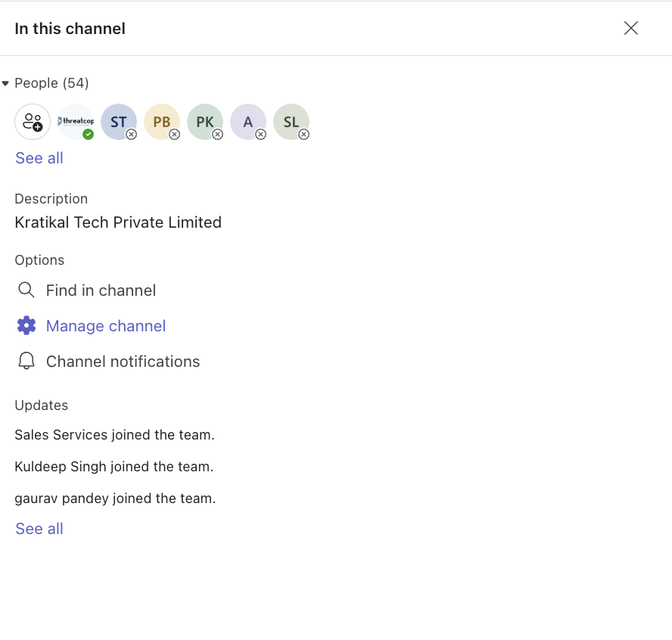Viewport: 672px width, 640px height.
Task: Close the In this channel panel
Action: [631, 28]
